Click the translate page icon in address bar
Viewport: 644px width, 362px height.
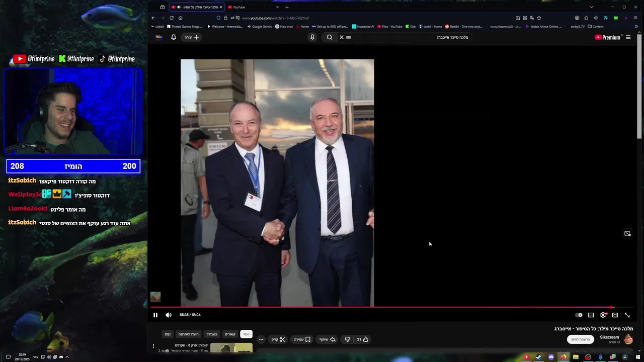pyautogui.click(x=532, y=18)
